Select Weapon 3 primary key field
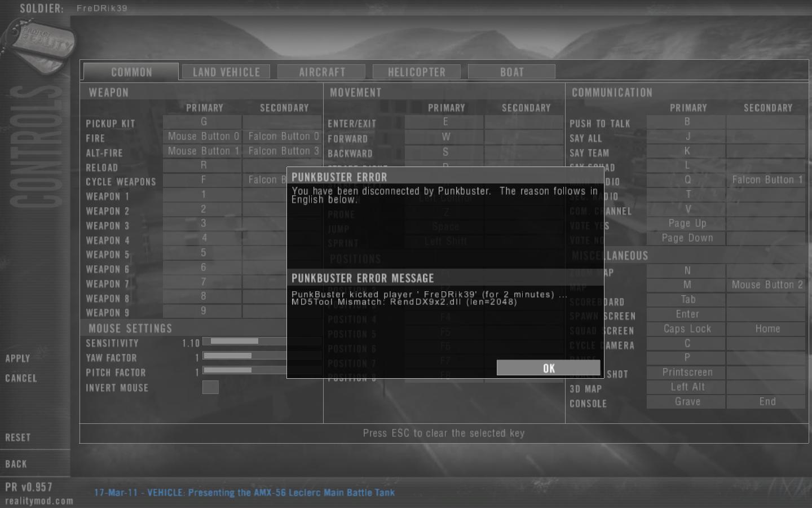Image resolution: width=812 pixels, height=508 pixels. coord(202,224)
